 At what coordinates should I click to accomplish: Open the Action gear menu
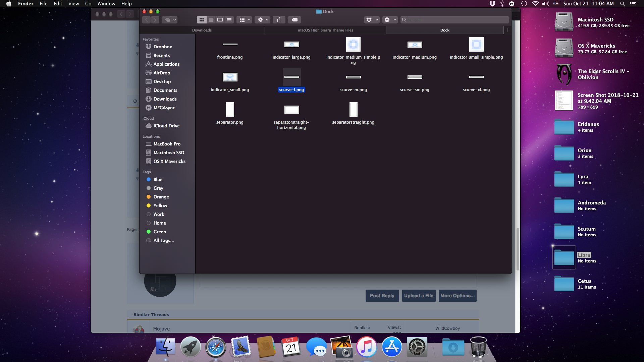point(262,20)
